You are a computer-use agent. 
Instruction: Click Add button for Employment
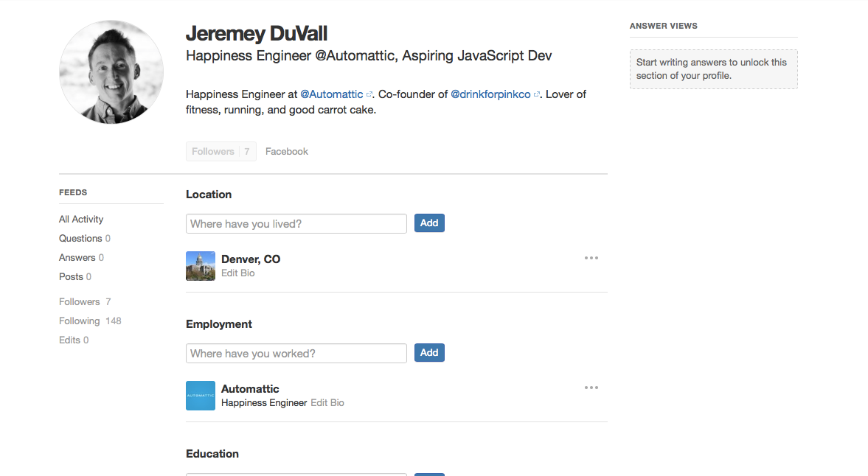tap(429, 353)
